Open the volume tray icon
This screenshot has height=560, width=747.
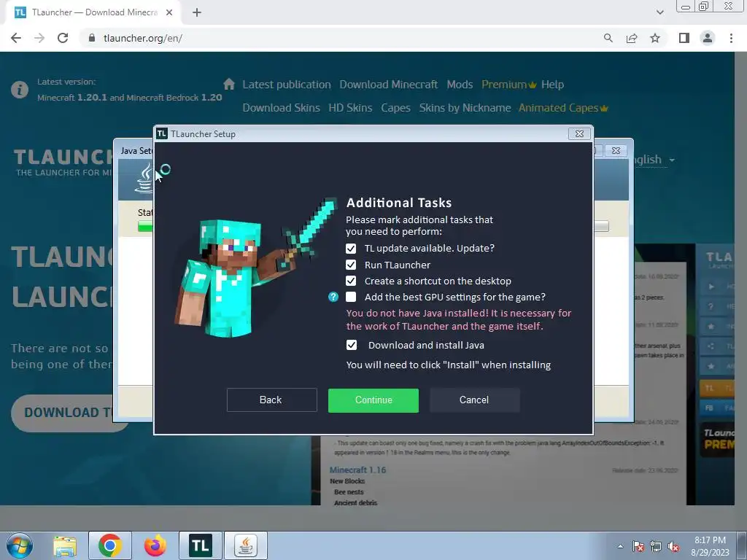coord(673,546)
